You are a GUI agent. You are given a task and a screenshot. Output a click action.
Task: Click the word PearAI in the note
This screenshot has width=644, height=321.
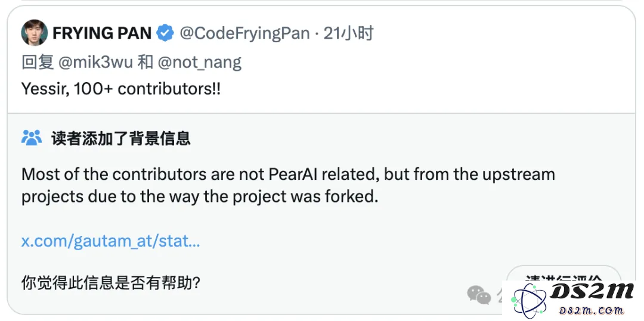[x=293, y=174]
